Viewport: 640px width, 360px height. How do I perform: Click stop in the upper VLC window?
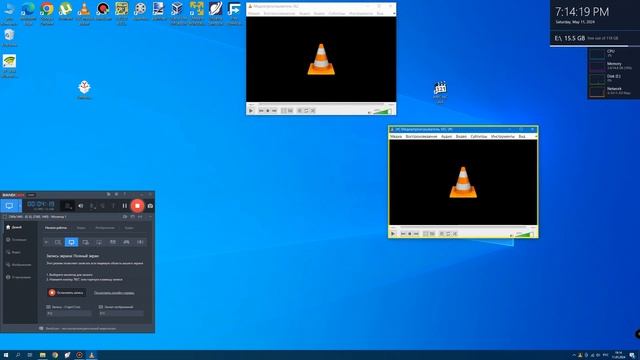[268, 111]
